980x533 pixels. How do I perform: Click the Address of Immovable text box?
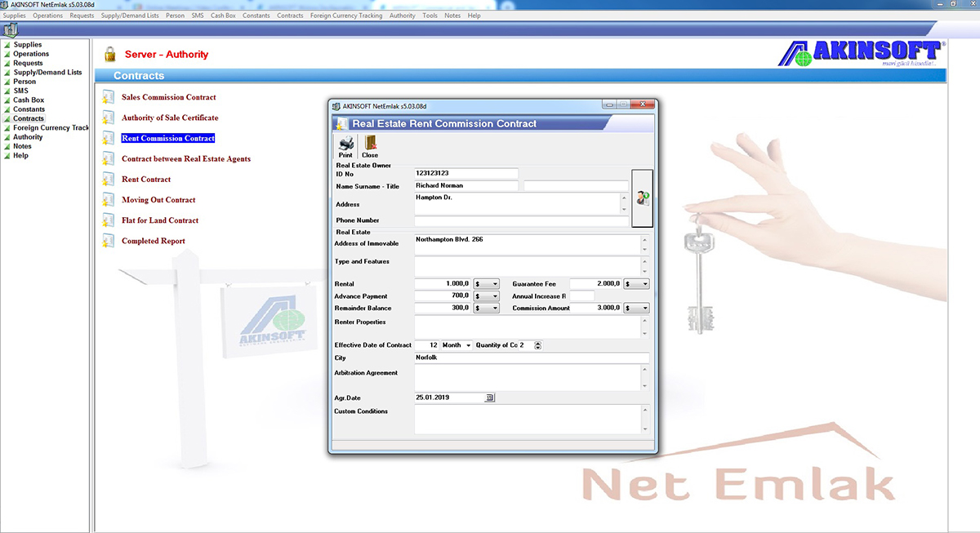coord(528,244)
